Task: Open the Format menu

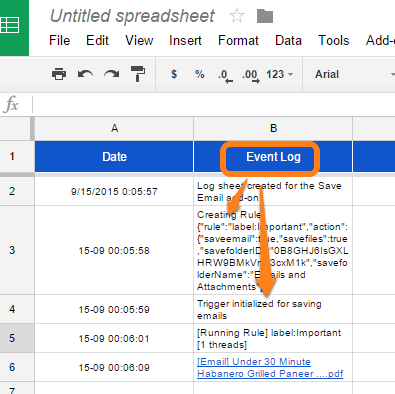Action: point(238,41)
